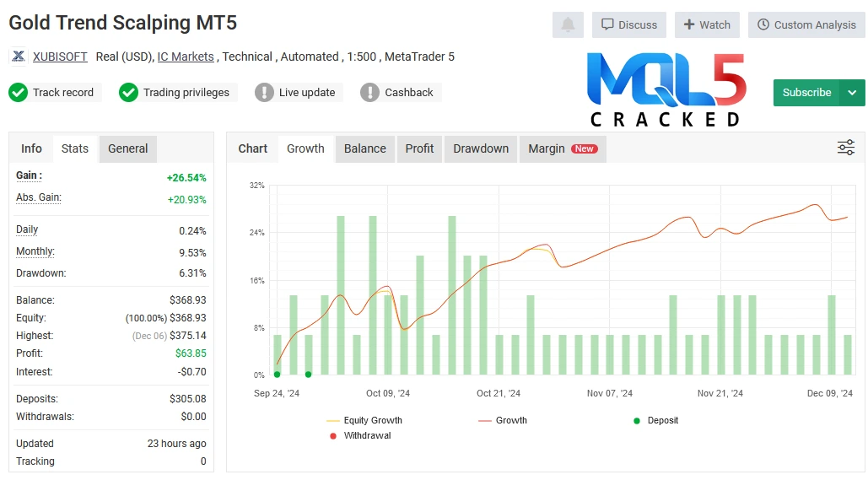Toggle Deposit legend item
Viewport: 868px width, 480px height.
[x=656, y=420]
